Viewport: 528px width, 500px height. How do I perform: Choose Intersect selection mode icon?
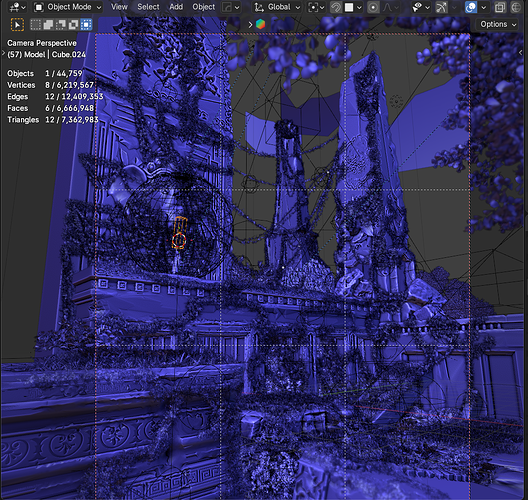[86, 24]
